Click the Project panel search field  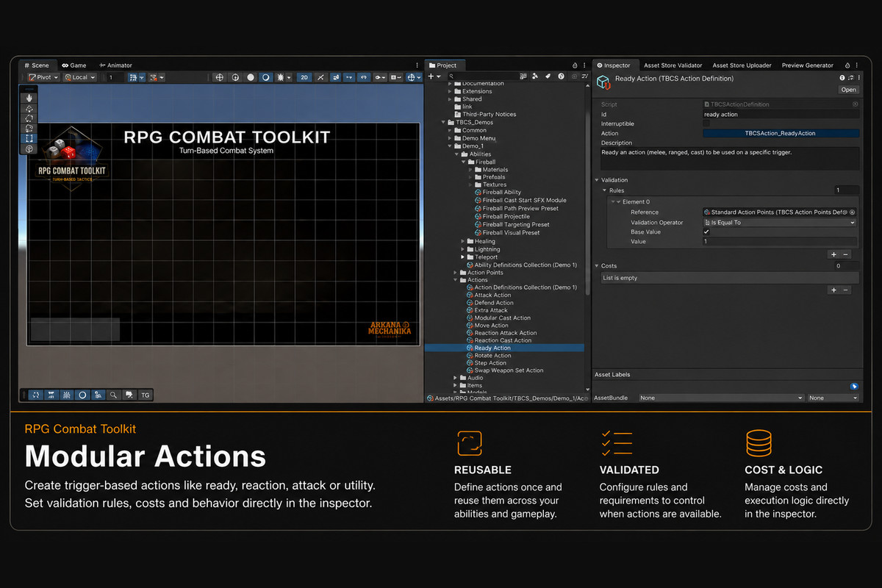(x=482, y=76)
